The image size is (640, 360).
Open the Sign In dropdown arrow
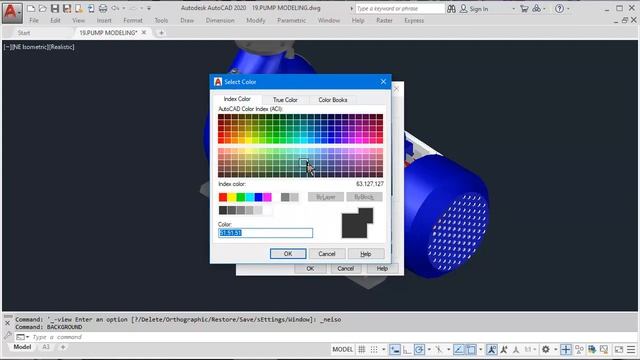(513, 9)
